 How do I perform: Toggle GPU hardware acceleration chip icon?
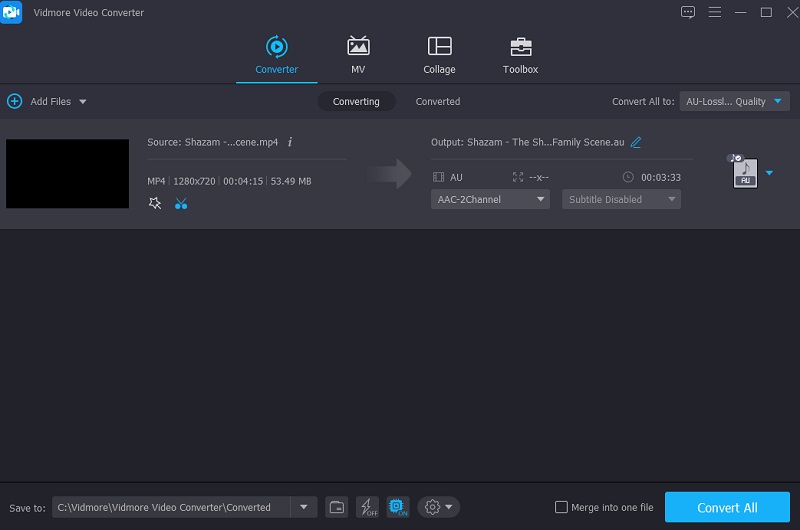point(396,507)
